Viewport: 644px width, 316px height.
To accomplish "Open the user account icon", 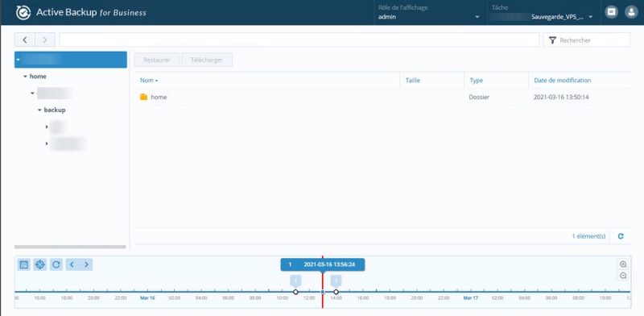I will pyautogui.click(x=631, y=12).
